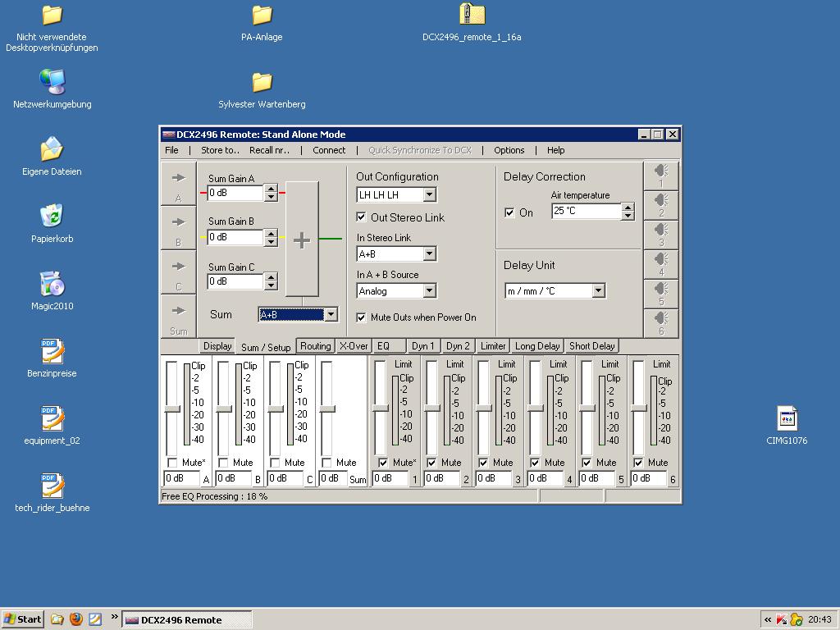This screenshot has width=840, height=630.
Task: Select output 1 speaker button
Action: tap(661, 176)
